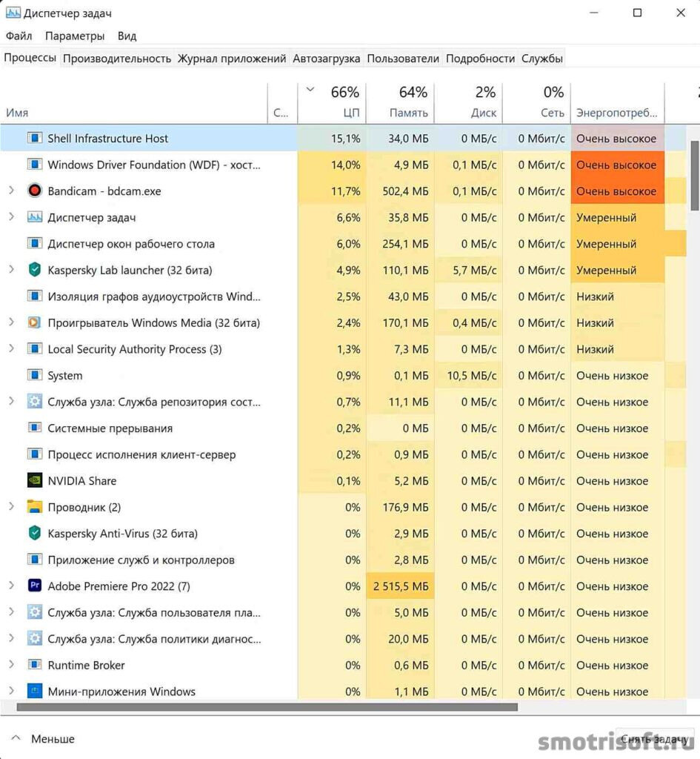Viewport: 700px width, 759px height.
Task: Expand the Bandicam - bdcam.exe group
Action: [11, 190]
